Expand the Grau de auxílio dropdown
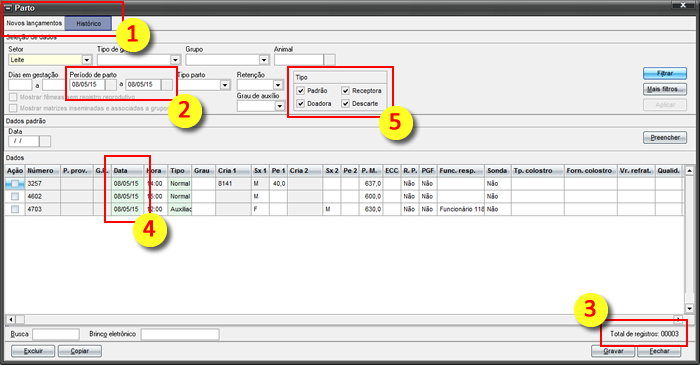The width and height of the screenshot is (700, 365). 279,106
